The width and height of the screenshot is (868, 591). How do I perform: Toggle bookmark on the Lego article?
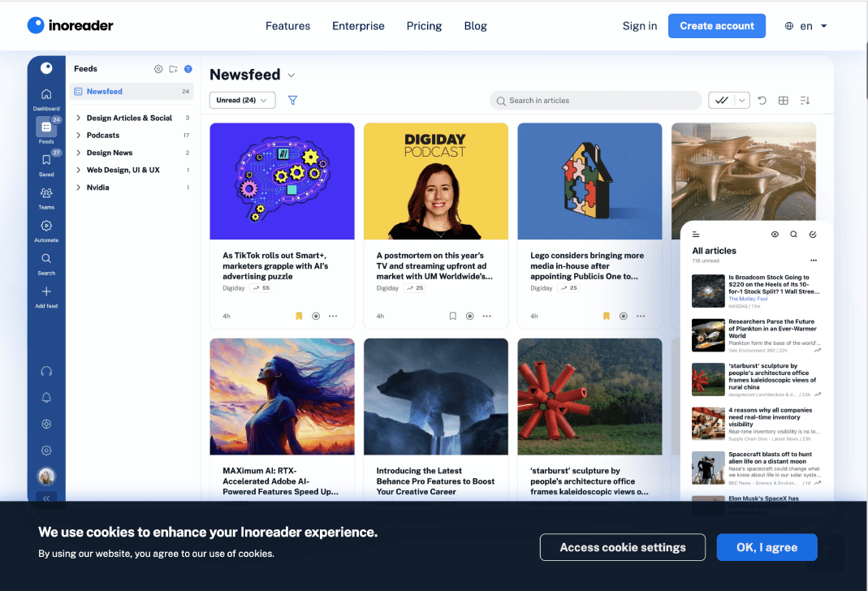coord(607,316)
